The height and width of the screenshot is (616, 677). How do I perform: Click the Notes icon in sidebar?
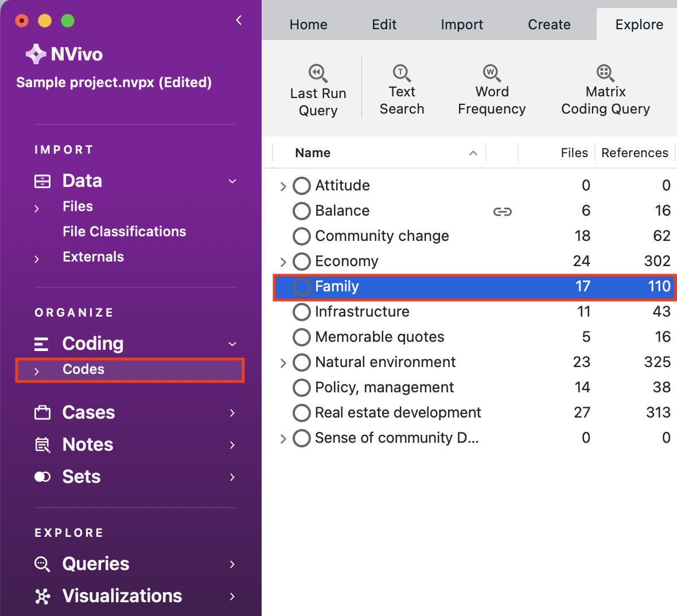click(42, 445)
